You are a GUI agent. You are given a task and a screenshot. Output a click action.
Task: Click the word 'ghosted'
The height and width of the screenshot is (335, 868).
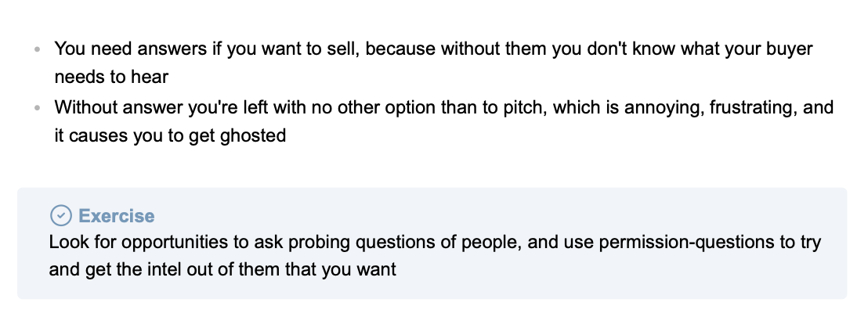tap(253, 136)
